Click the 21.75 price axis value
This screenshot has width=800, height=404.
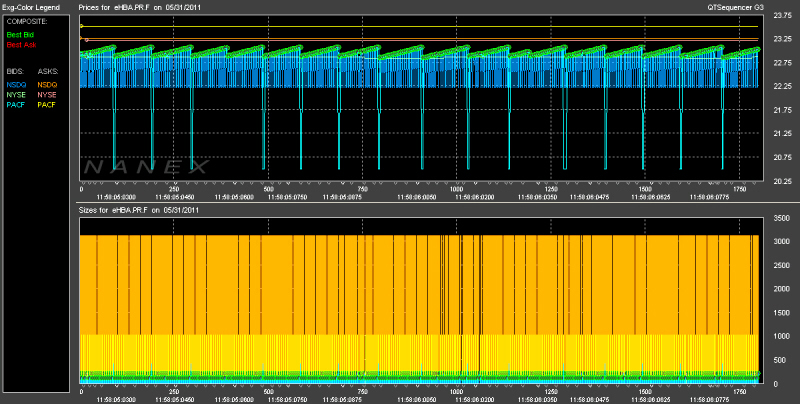pyautogui.click(x=783, y=110)
